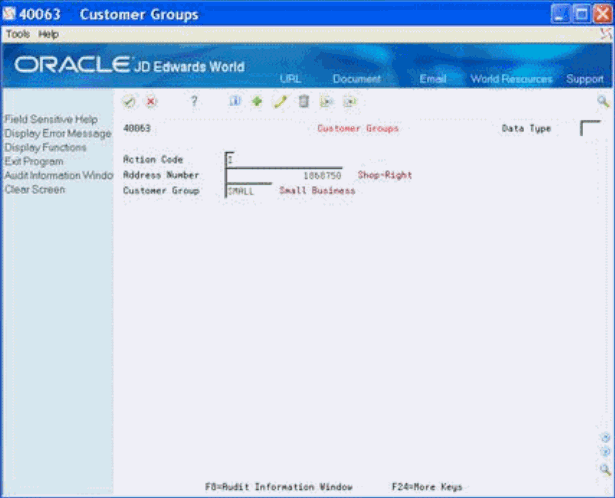The width and height of the screenshot is (615, 498).
Task: Click the Data Type label
Action: 526,128
